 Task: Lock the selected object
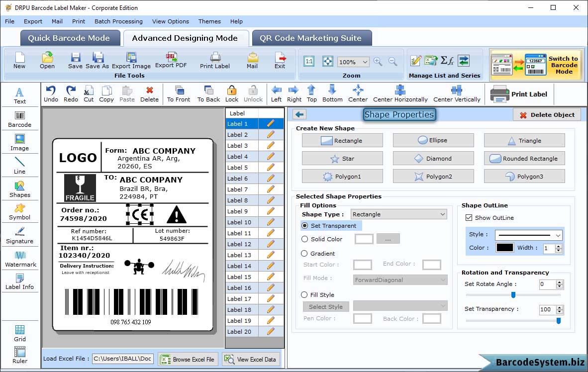click(232, 94)
